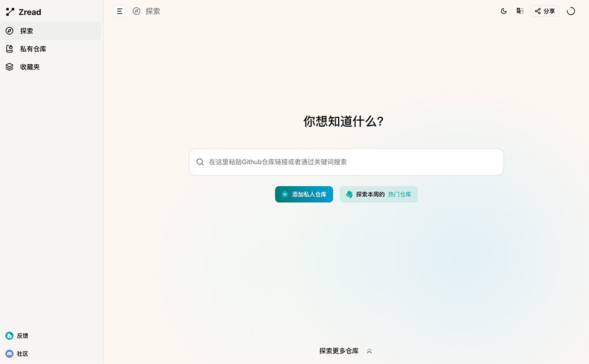
Task: Click the magnifier icon in the search box
Action: (x=200, y=162)
